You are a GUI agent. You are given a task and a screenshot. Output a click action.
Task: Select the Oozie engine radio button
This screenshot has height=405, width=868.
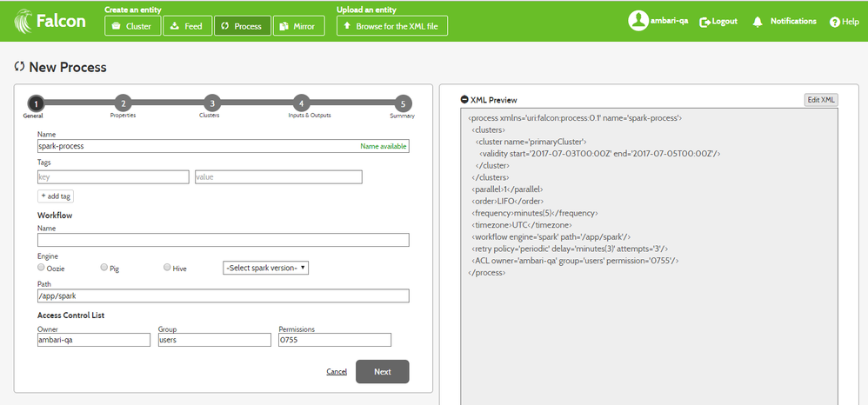(41, 267)
